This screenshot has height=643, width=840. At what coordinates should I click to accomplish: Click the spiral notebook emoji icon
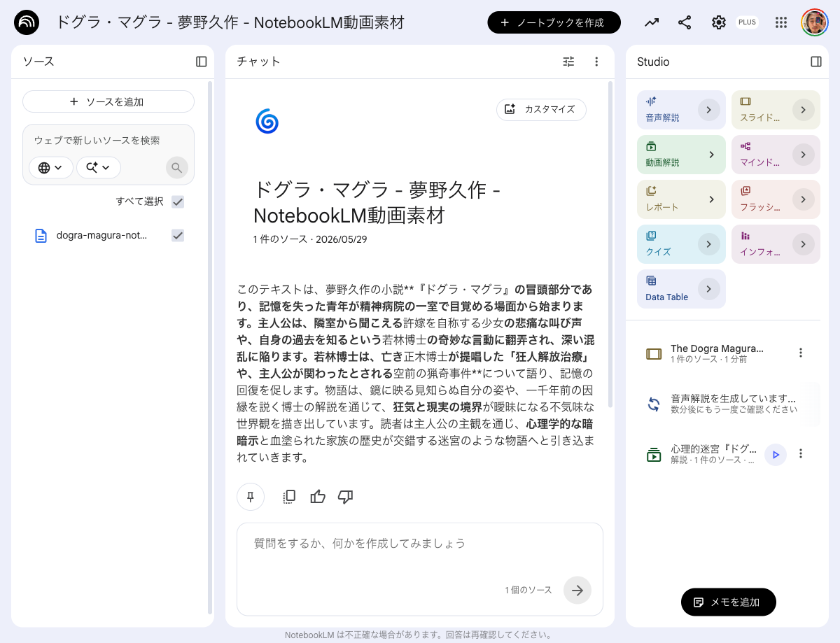267,121
